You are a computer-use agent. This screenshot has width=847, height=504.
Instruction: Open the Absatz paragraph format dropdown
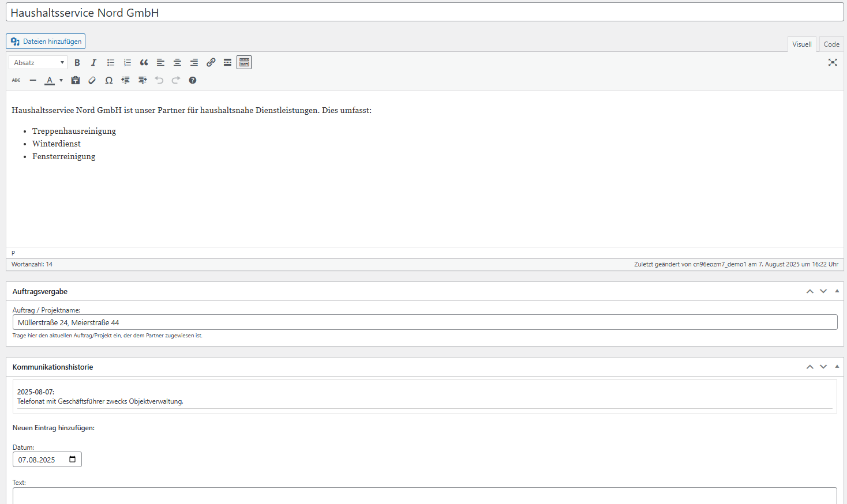point(38,62)
